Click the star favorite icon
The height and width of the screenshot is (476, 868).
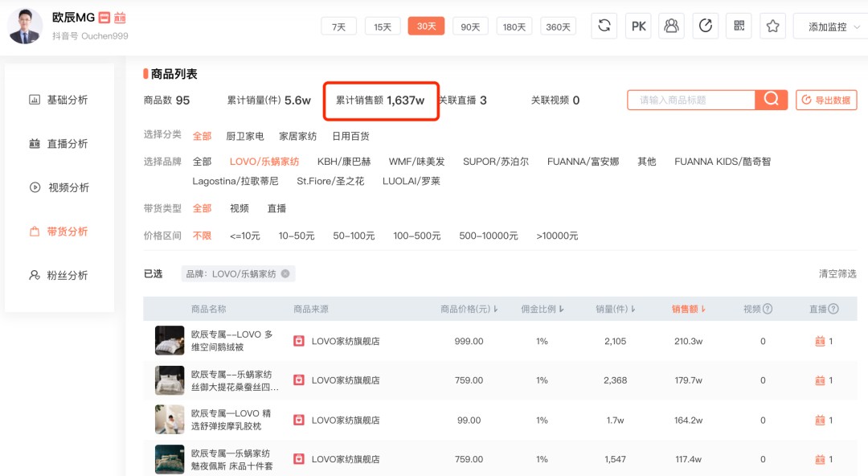pyautogui.click(x=773, y=26)
